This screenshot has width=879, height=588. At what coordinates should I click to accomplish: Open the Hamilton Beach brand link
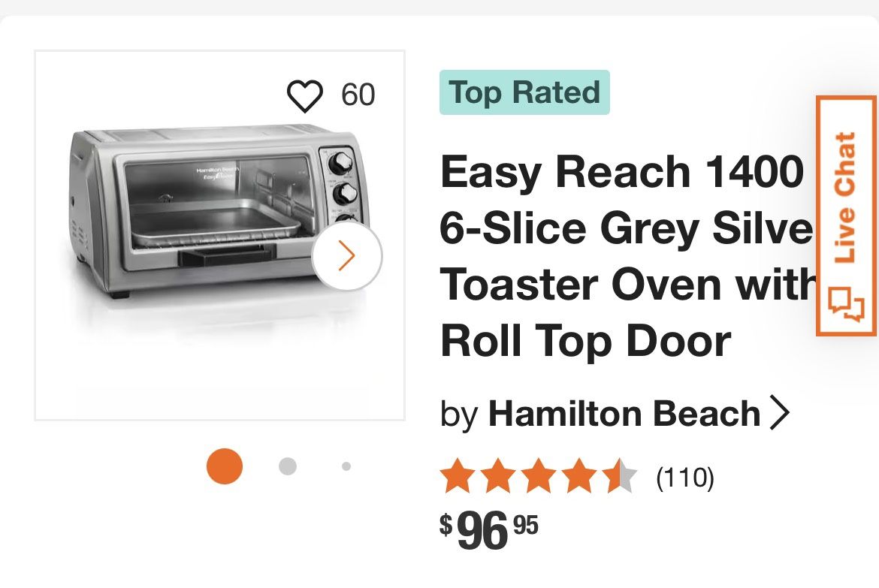pos(624,414)
